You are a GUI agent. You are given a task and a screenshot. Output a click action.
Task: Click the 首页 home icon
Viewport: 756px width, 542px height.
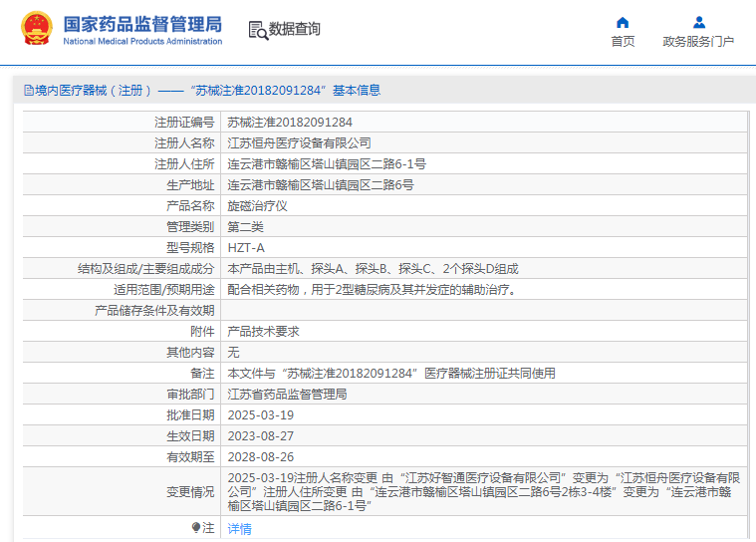623,23
